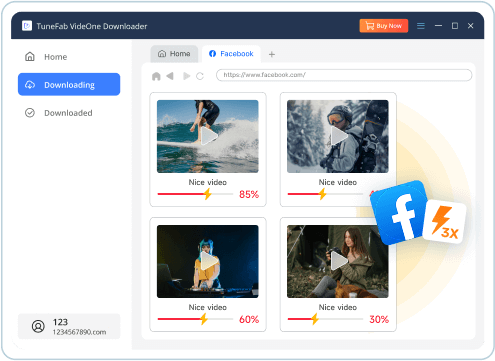Click the 1234567890.com account email
This screenshot has height=361, width=495.
point(79,332)
